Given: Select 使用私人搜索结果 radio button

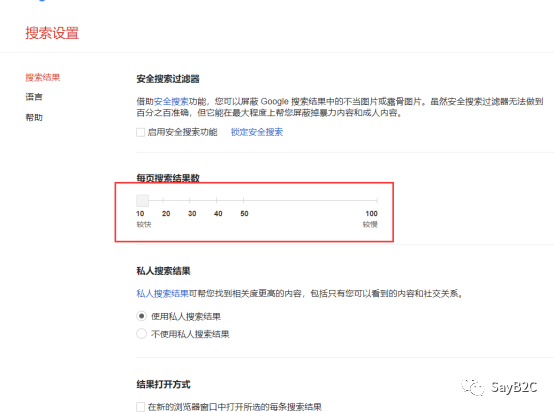Looking at the screenshot, I should [x=141, y=316].
